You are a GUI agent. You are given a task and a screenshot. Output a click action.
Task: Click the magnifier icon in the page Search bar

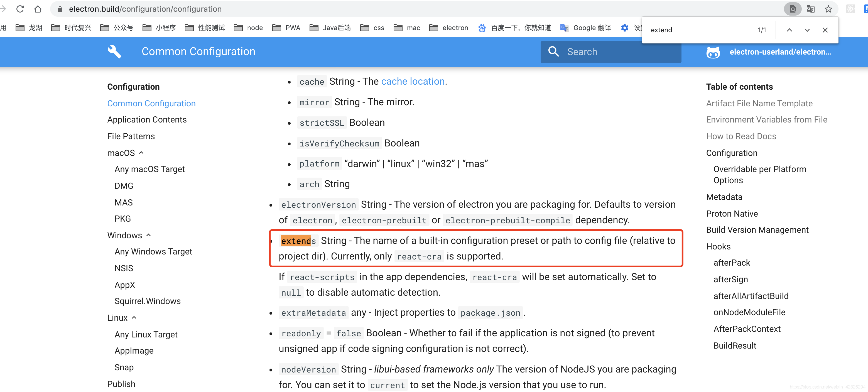point(554,52)
